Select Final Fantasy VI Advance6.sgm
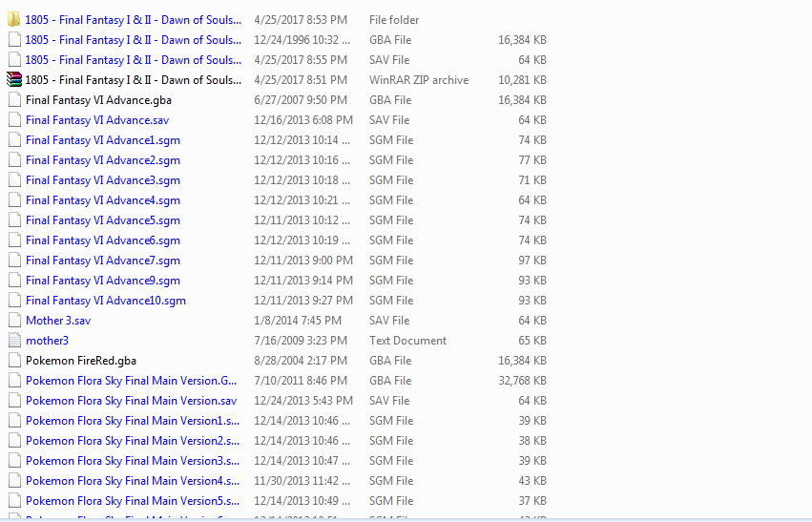This screenshot has width=812, height=522. tap(103, 240)
